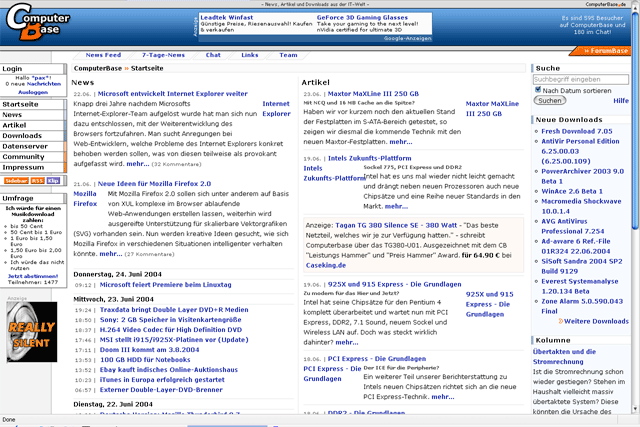Open H.264 Video Codec headline
The image size is (640, 427).
click(171, 329)
